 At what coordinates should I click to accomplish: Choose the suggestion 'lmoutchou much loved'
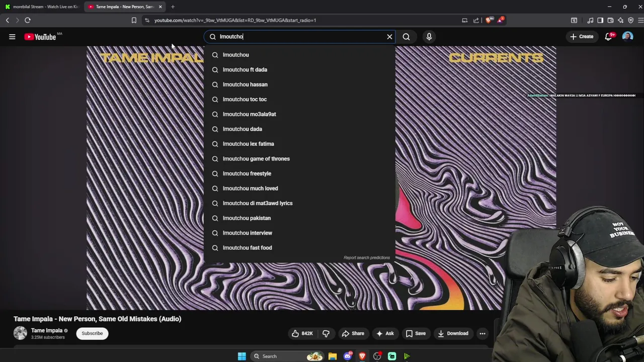pyautogui.click(x=299, y=189)
